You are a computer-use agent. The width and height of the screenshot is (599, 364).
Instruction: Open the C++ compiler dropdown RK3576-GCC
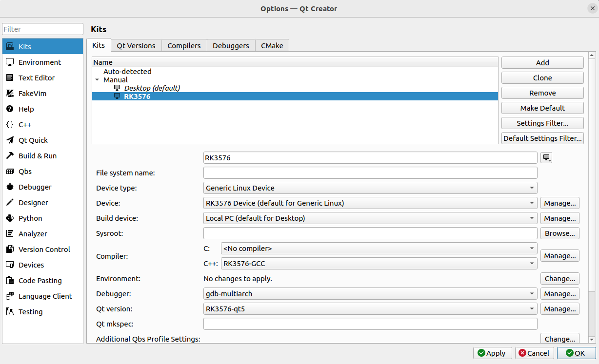click(379, 264)
